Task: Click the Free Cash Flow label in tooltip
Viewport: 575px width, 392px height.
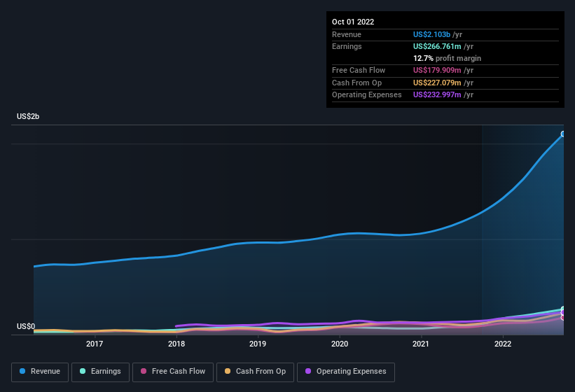Action: 359,70
